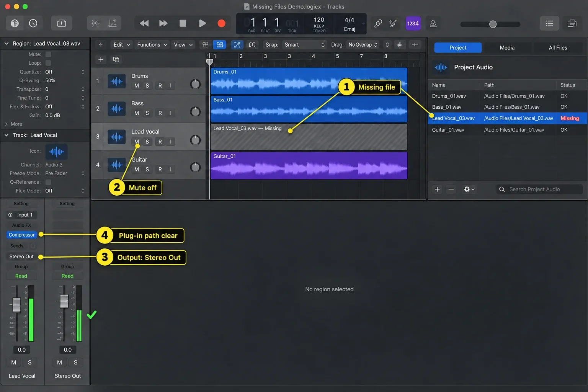Toggle the Metronome icon
The height and width of the screenshot is (392, 588).
[433, 23]
